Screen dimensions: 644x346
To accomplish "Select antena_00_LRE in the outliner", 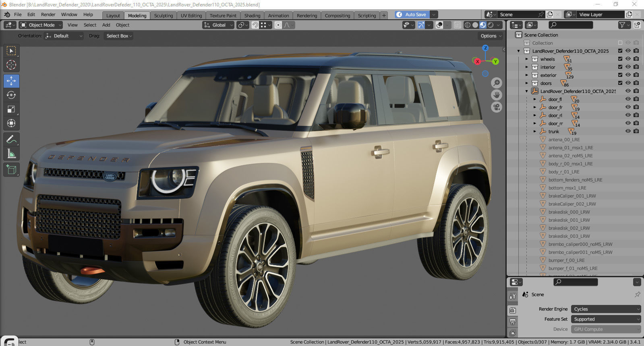I will [564, 140].
